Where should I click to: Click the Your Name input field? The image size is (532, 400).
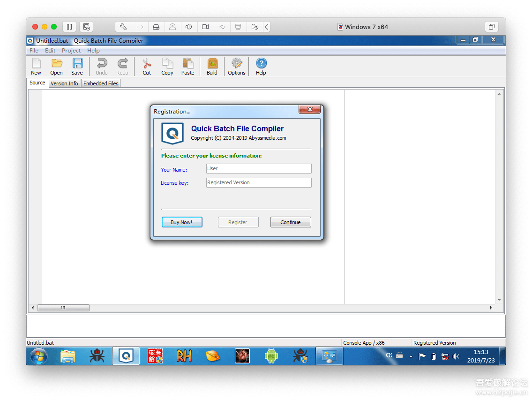pos(259,169)
